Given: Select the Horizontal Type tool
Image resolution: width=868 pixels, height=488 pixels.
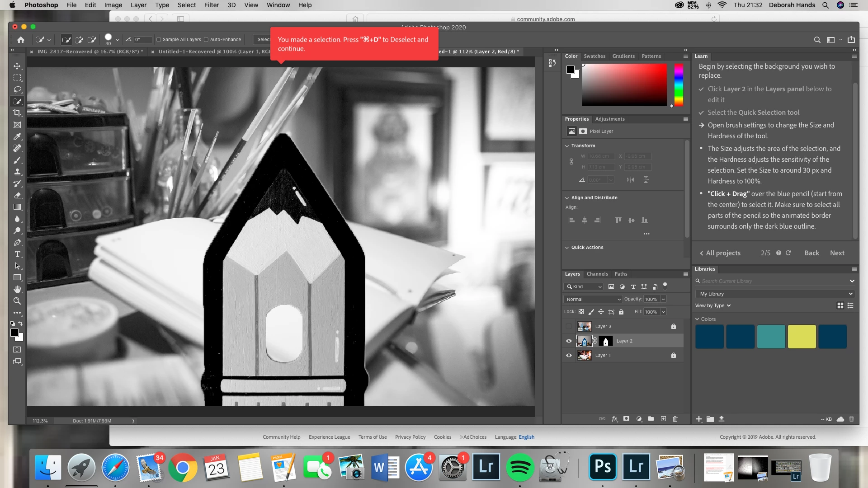Looking at the screenshot, I should [x=17, y=254].
